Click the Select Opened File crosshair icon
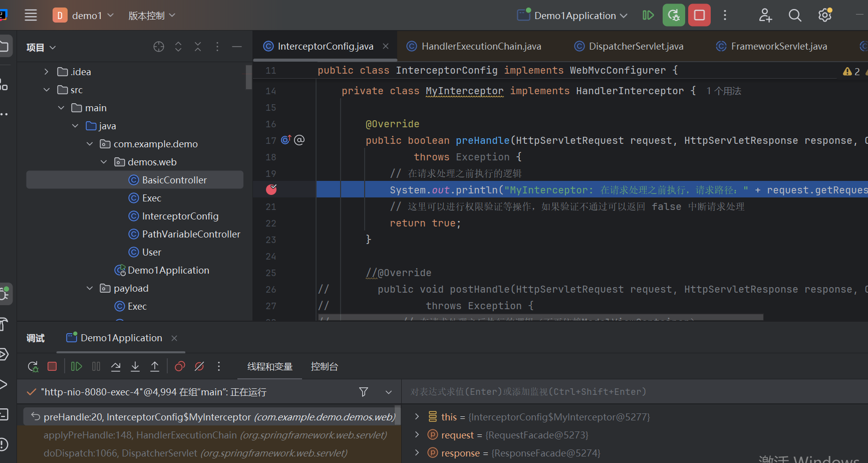868x463 pixels. pos(159,47)
